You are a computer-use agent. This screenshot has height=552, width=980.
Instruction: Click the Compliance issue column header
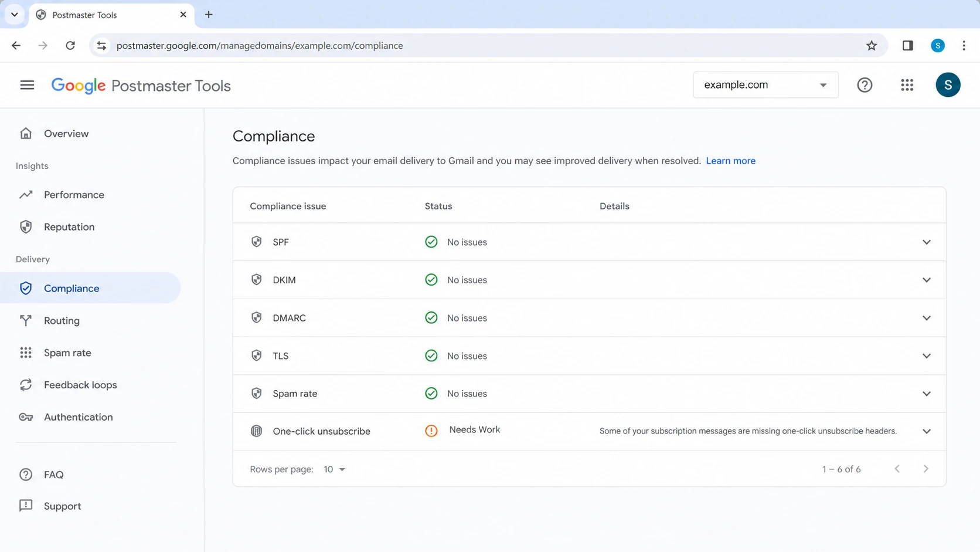click(x=288, y=206)
